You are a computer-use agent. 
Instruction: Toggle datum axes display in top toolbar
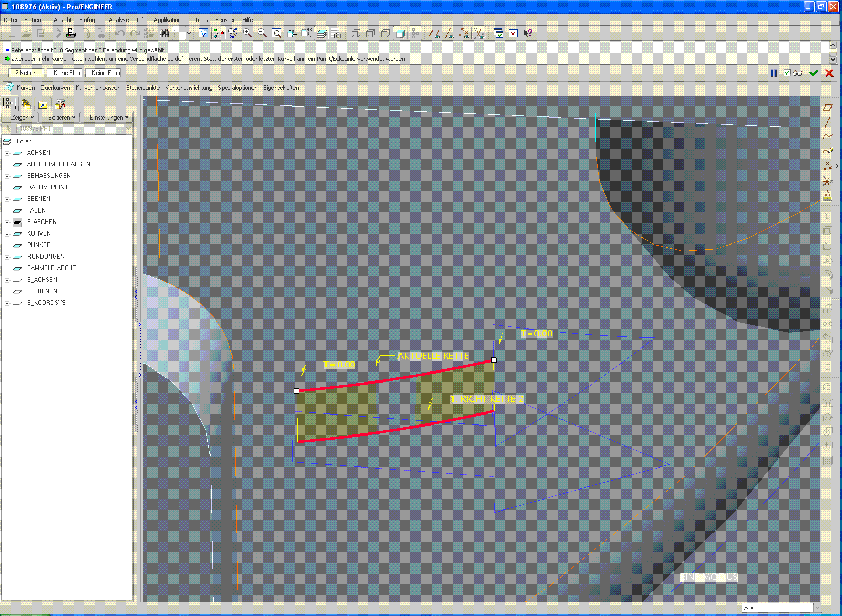[449, 33]
